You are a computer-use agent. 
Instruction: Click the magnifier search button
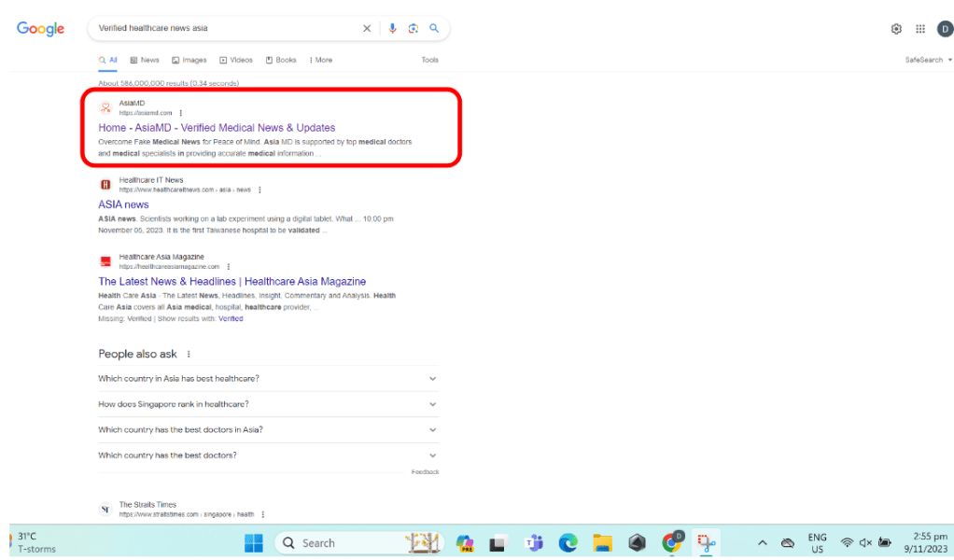click(x=434, y=29)
